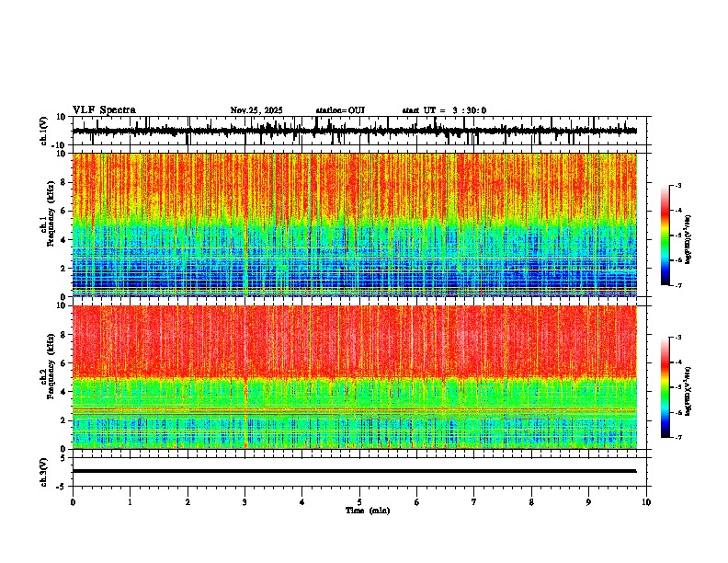The height and width of the screenshot is (563, 728).
Task: Click the ch.2 spectrogram color scale bar
Action: [665, 387]
